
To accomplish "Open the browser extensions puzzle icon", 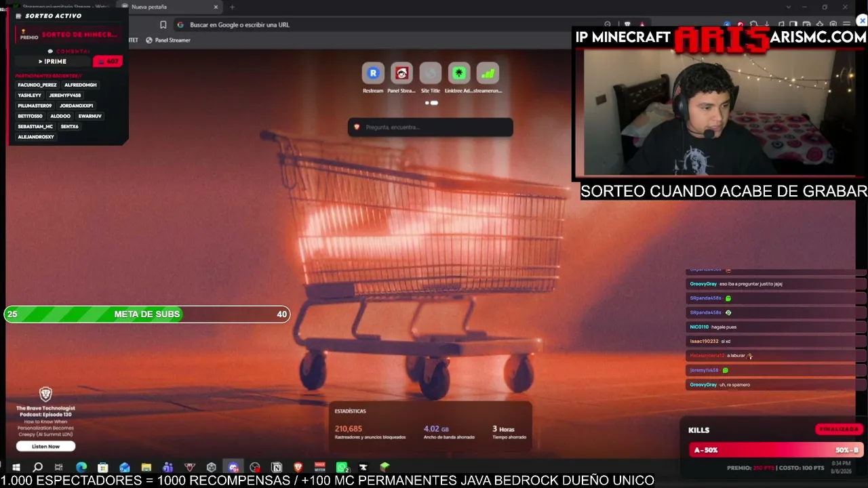I will pos(753,25).
